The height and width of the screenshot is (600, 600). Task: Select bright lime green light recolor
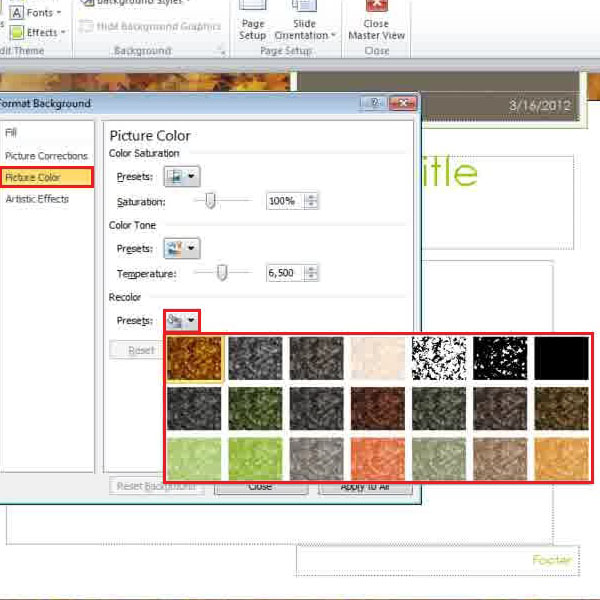click(x=255, y=459)
